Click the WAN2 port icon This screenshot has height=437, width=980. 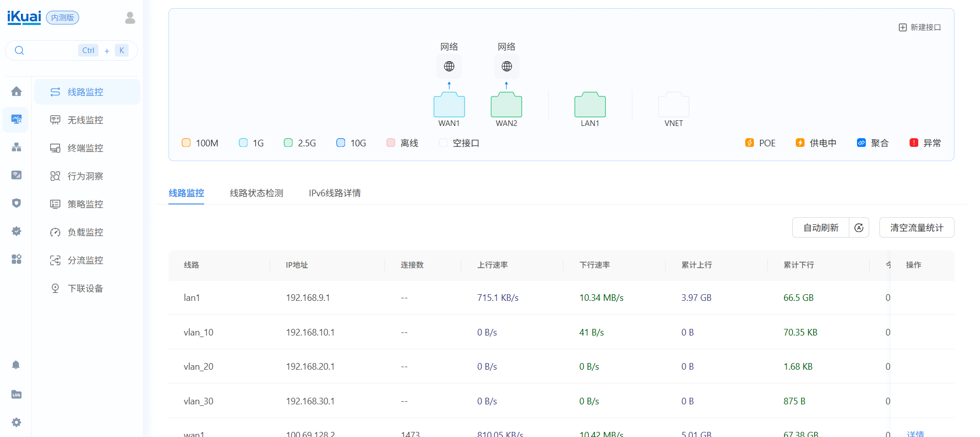point(506,105)
